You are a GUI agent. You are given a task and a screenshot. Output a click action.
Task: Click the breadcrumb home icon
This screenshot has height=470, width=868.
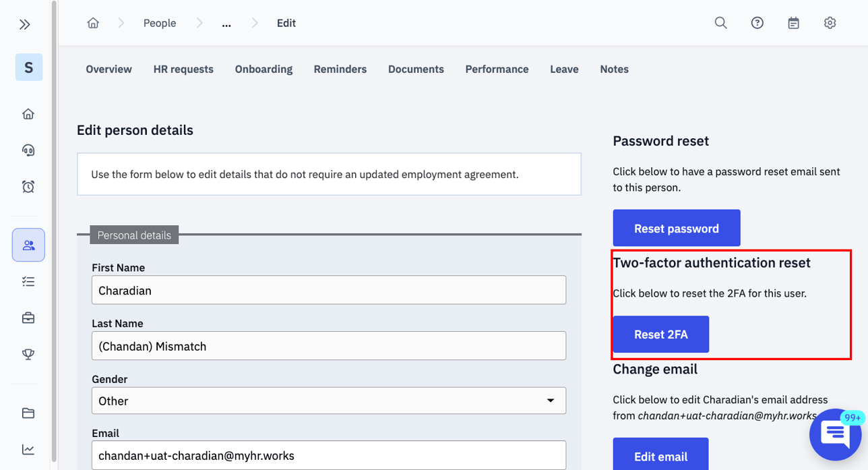click(93, 23)
